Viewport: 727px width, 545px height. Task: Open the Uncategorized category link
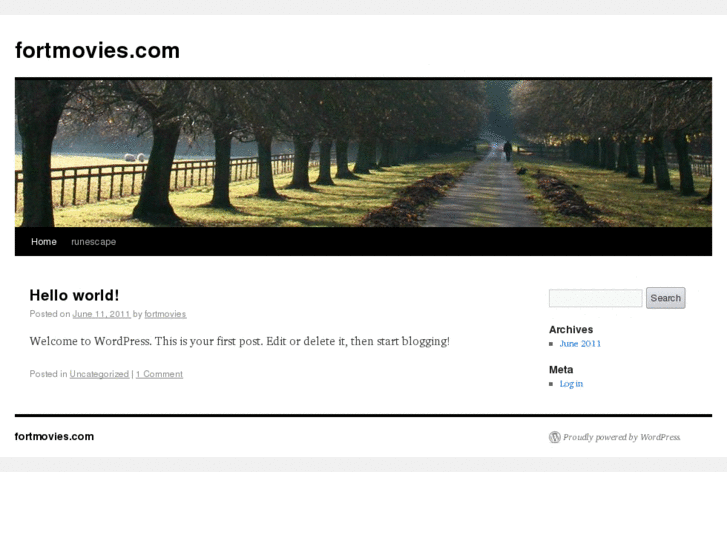(99, 374)
